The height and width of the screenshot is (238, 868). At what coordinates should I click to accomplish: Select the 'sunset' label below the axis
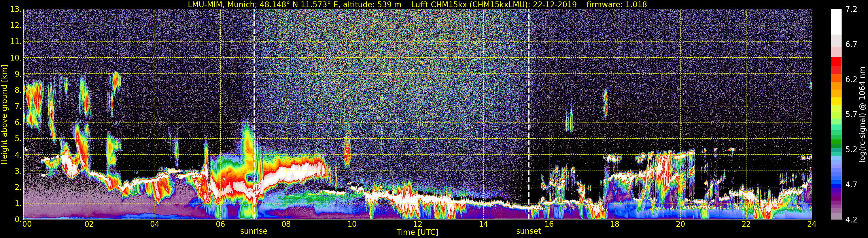(529, 231)
